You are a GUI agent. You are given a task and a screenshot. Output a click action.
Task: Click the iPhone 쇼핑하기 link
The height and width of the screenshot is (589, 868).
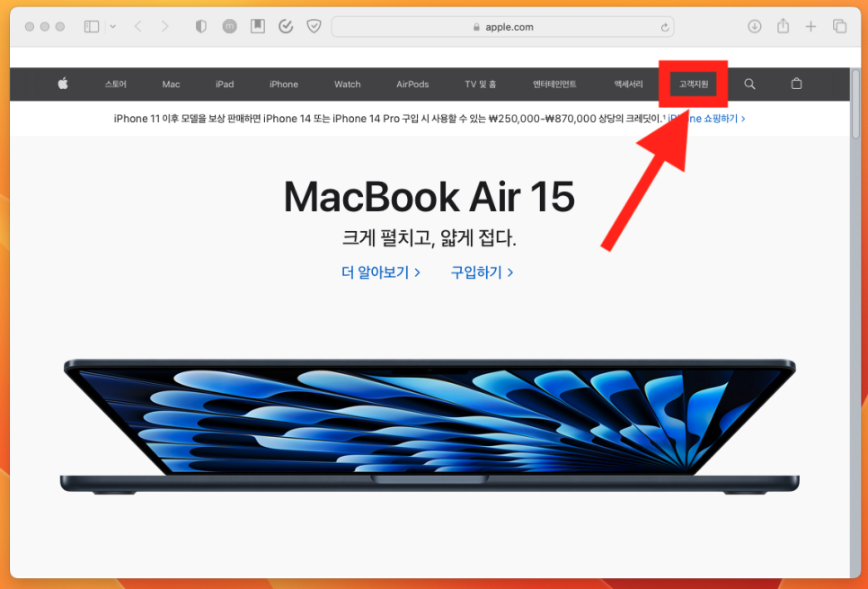point(706,119)
